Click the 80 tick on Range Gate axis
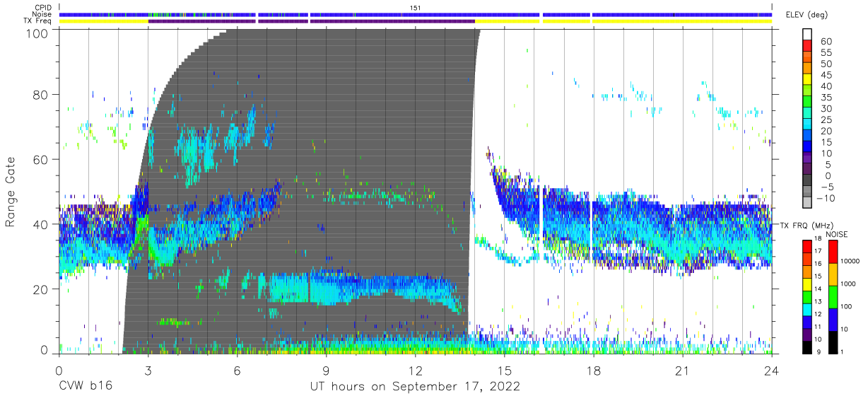Screen dimensions: 868x401 tap(41, 95)
